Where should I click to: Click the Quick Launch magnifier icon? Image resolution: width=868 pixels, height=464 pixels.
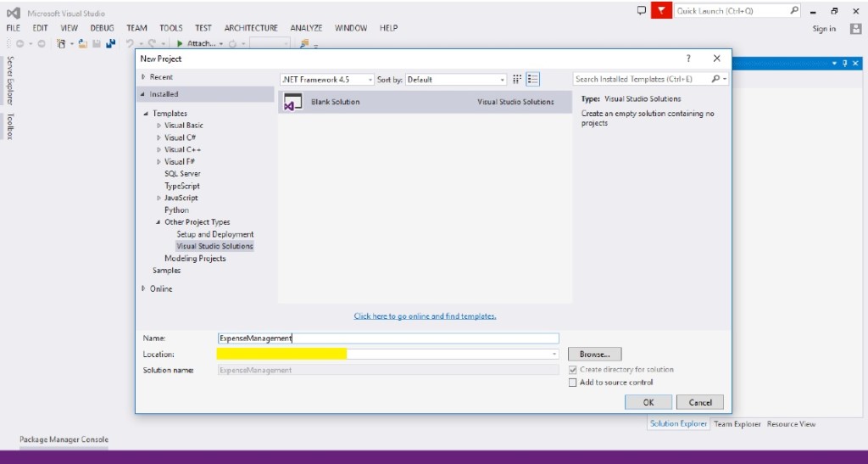pyautogui.click(x=793, y=10)
